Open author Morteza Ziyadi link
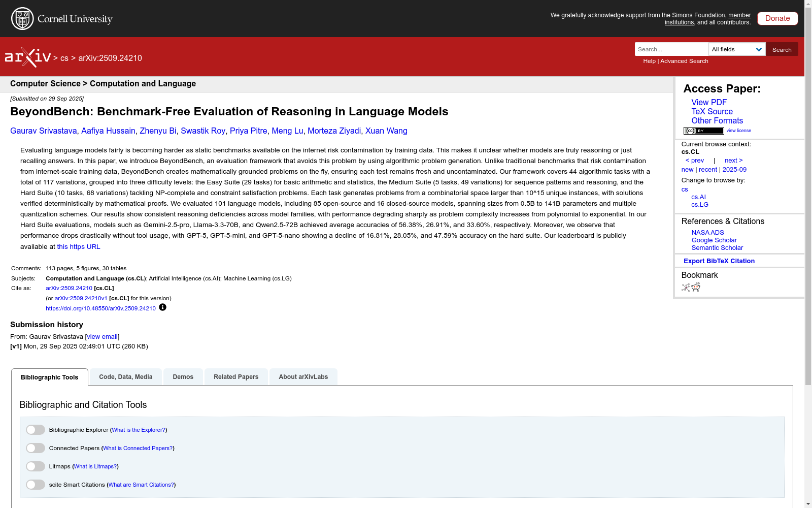Image resolution: width=812 pixels, height=508 pixels. (334, 131)
